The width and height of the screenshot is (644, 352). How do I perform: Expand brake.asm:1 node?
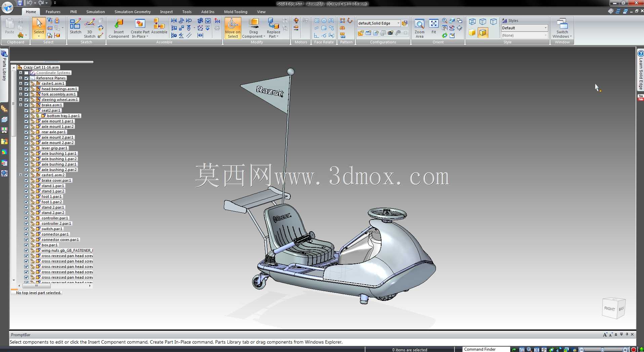click(21, 105)
